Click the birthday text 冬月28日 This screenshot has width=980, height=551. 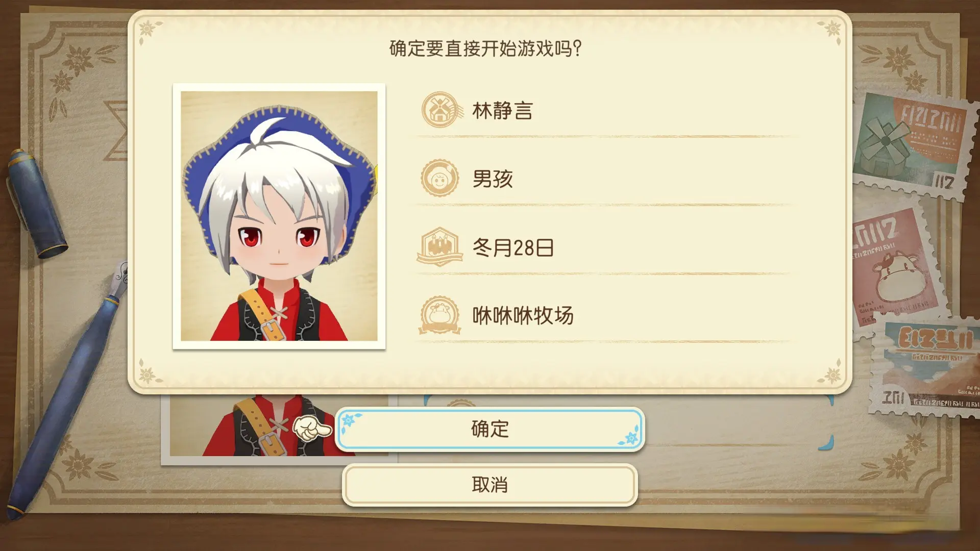pyautogui.click(x=513, y=247)
